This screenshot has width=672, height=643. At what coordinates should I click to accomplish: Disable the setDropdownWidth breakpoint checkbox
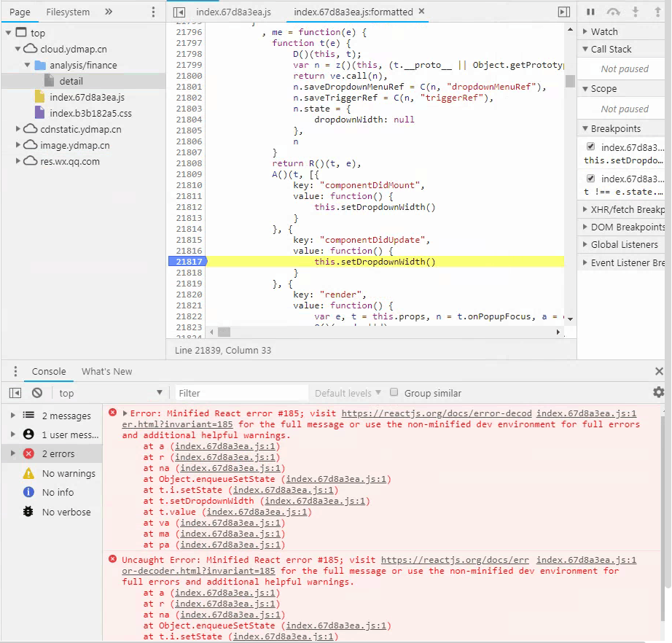coord(589,146)
